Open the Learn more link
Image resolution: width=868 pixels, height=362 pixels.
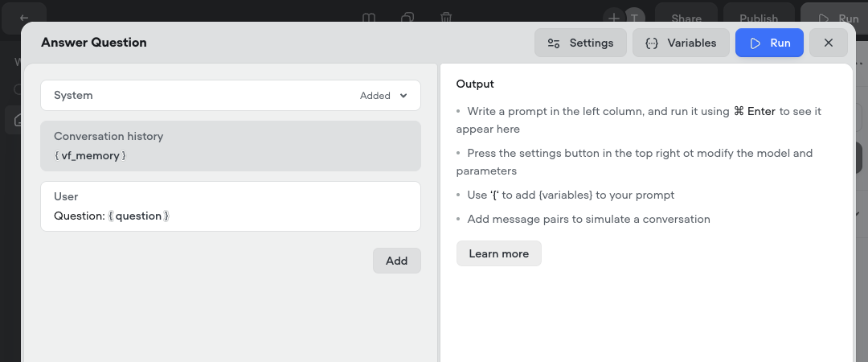tap(499, 253)
